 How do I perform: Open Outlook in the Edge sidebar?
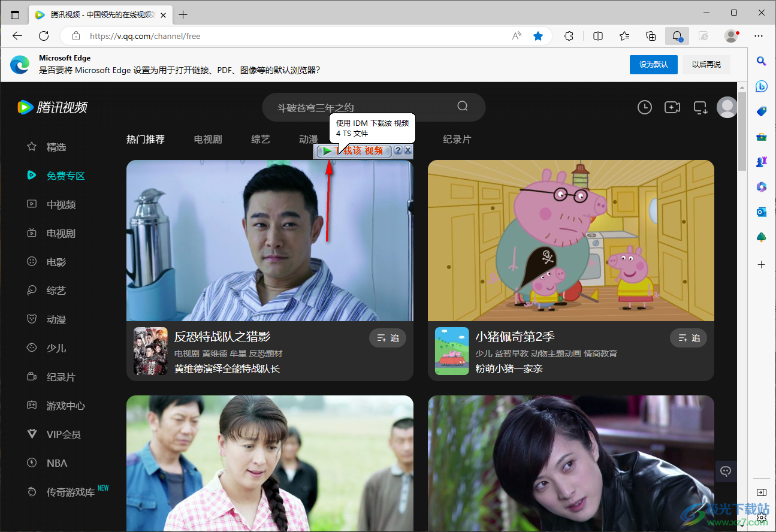(762, 212)
